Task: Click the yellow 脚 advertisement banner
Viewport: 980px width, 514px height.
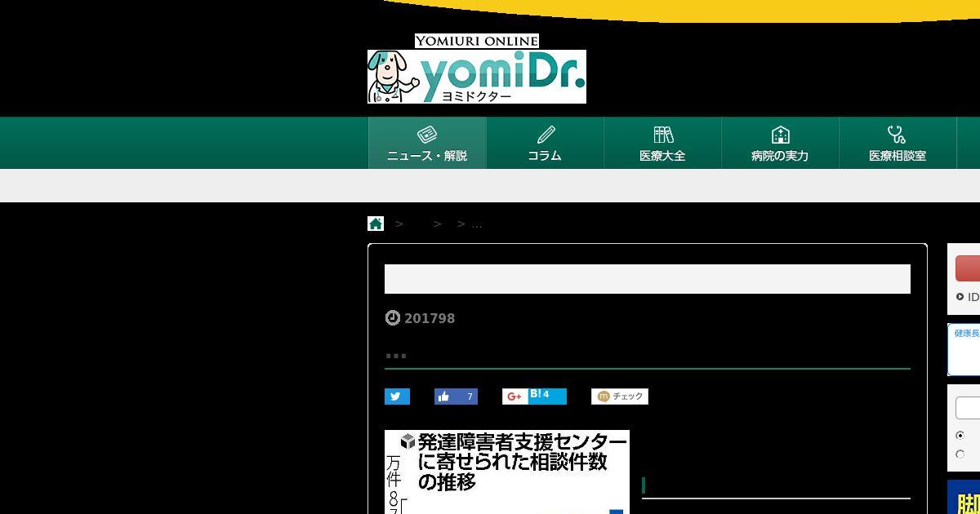Action: click(x=964, y=498)
